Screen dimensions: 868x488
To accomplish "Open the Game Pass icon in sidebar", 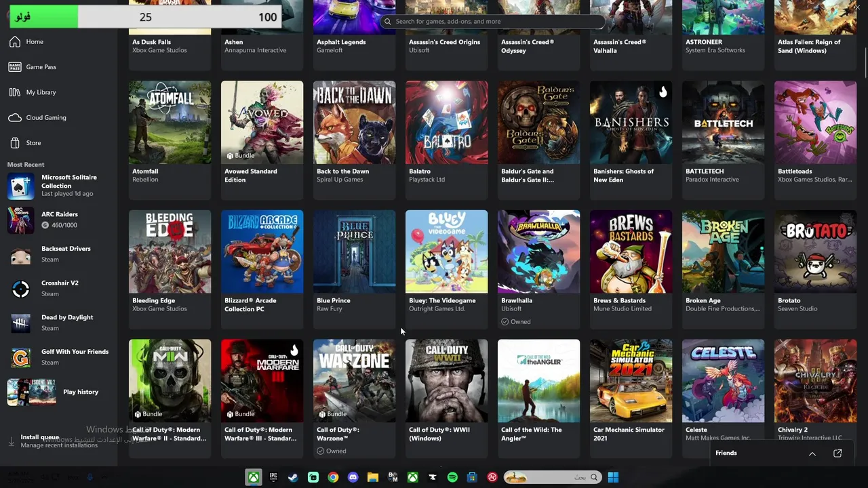I will coord(15,67).
